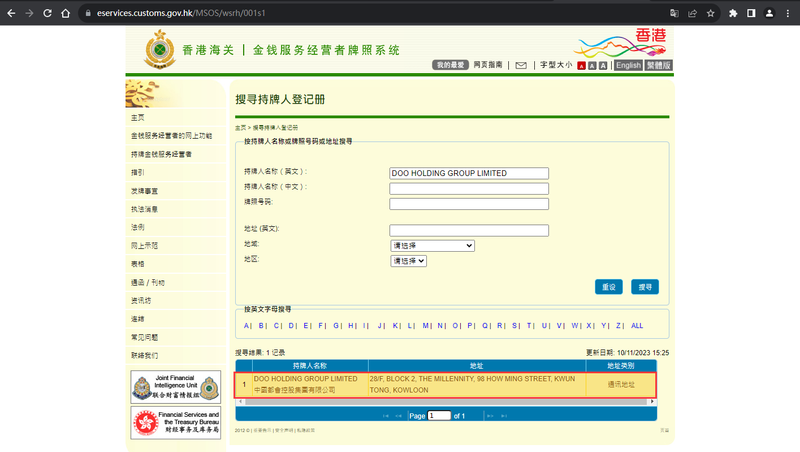Open the Joint Financial Intelligence Unit banner
This screenshot has width=800, height=452.
pos(176,387)
